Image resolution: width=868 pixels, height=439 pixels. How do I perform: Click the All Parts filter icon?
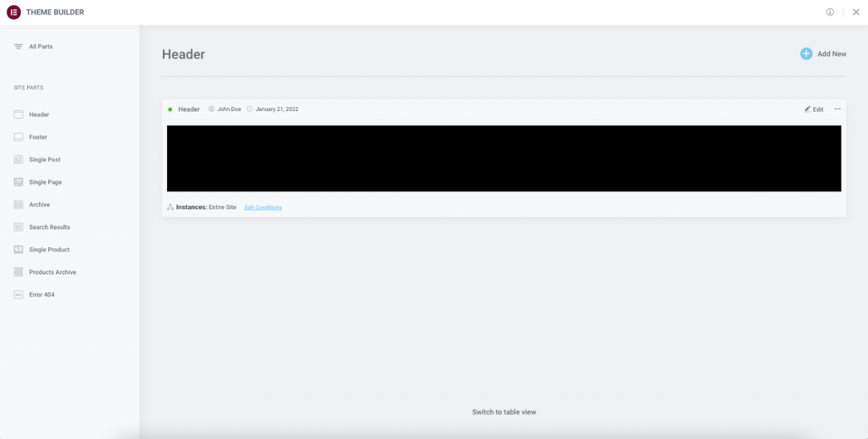(18, 47)
